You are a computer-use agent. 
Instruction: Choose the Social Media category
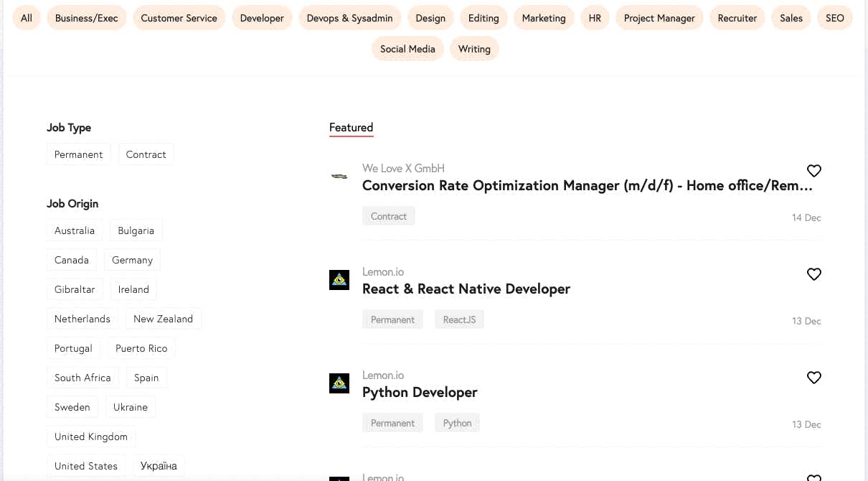407,49
